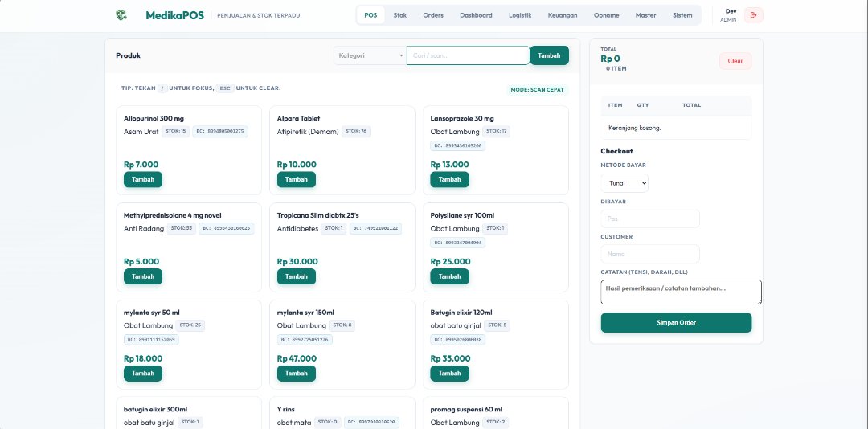Click the Dibayar amount field
868x429 pixels.
coord(650,219)
